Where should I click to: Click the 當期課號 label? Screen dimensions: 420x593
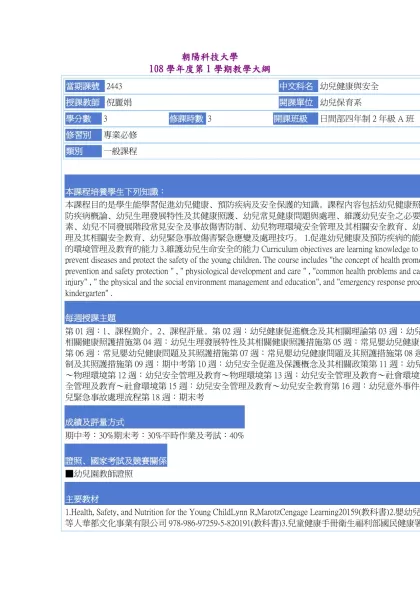(x=84, y=86)
